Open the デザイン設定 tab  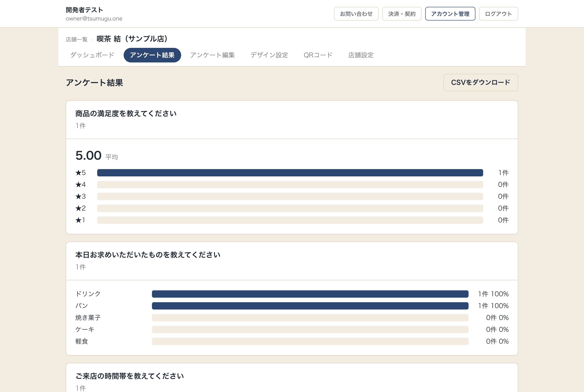pos(269,55)
